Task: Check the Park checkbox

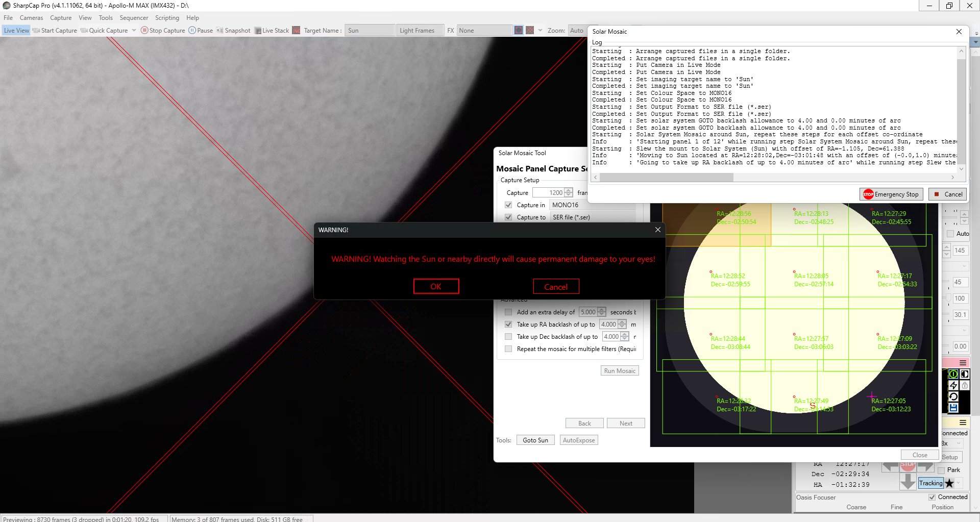Action: click(941, 470)
